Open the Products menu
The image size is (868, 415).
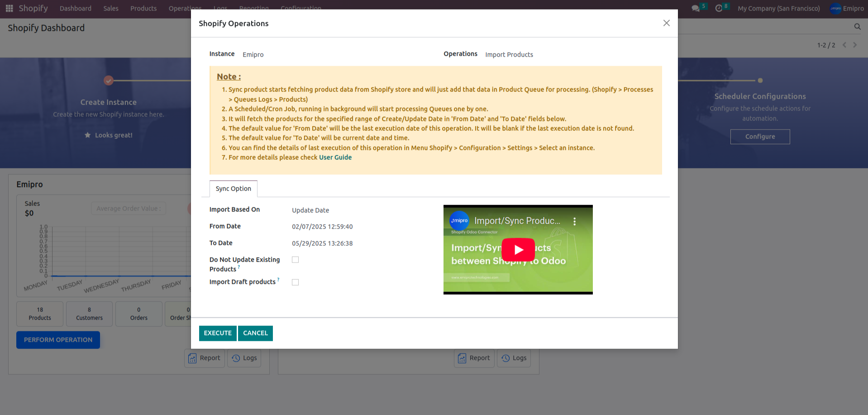tap(143, 8)
